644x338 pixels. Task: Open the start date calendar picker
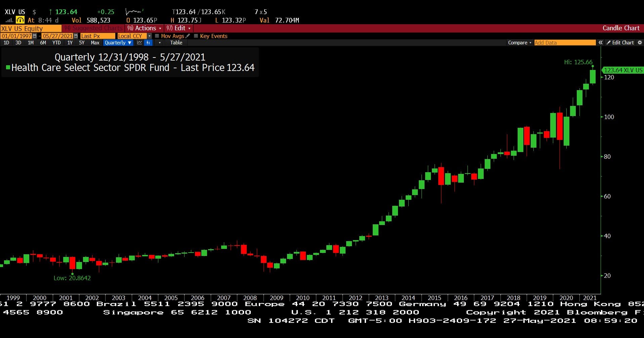click(35, 36)
